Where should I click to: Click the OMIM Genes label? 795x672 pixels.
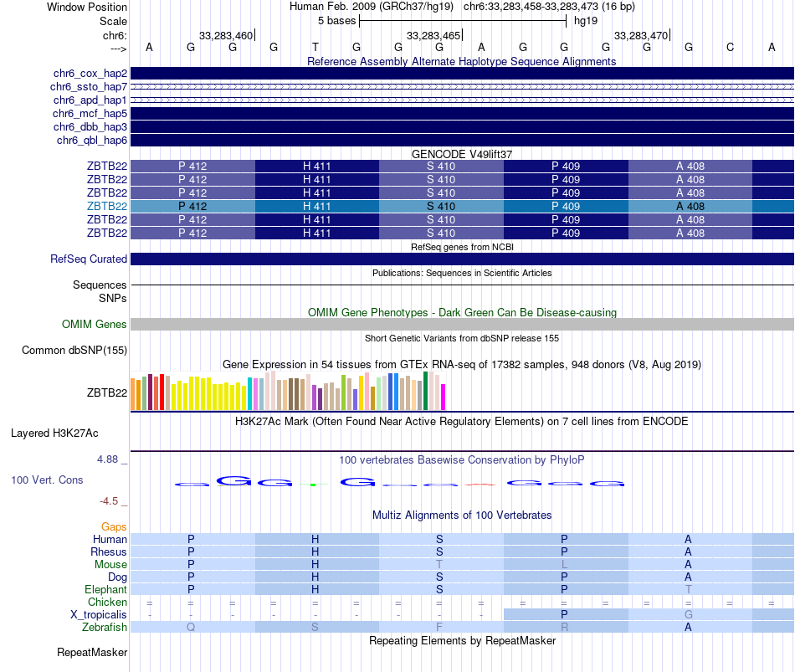[95, 324]
